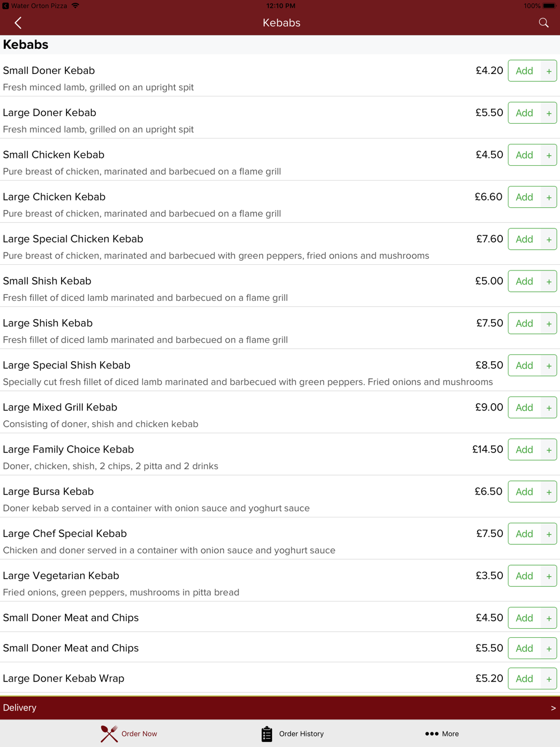The height and width of the screenshot is (747, 560).
Task: Tap the Order Now fork and knife icon
Action: (109, 734)
